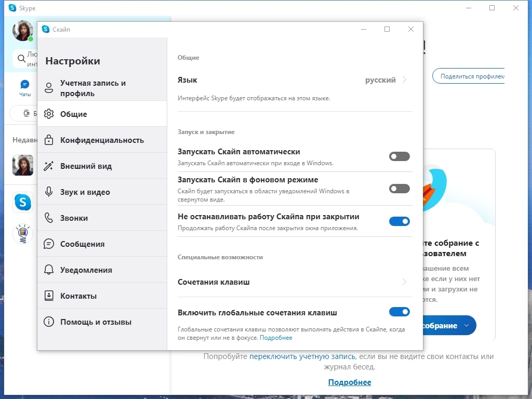The height and width of the screenshot is (399, 532).
Task: Maximize the Скайп settings window
Action: tap(387, 29)
